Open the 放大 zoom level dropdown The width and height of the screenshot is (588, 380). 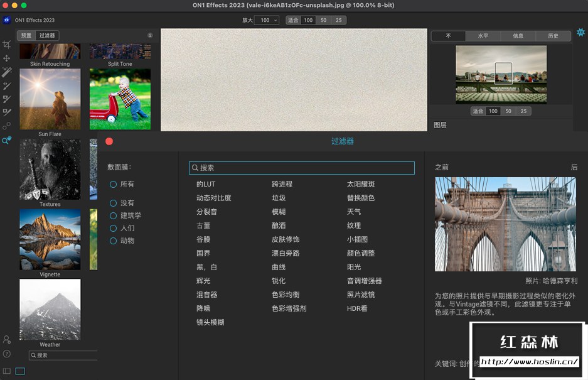(266, 20)
